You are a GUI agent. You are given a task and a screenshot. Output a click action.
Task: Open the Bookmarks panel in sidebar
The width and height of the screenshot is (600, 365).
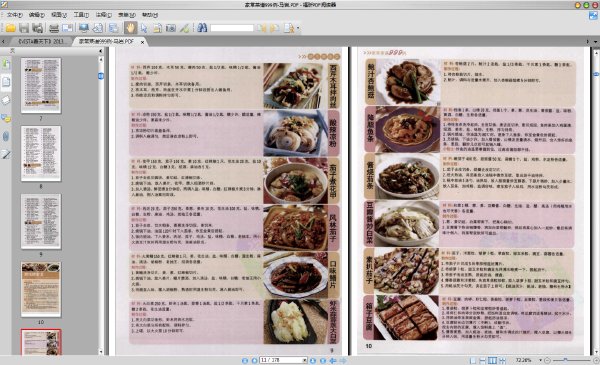[x=6, y=64]
